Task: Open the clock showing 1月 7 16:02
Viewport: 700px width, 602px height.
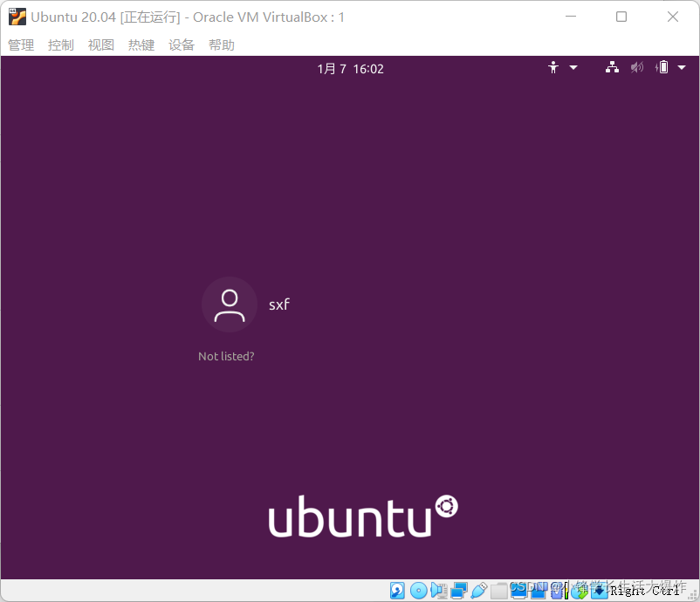Action: pos(351,69)
